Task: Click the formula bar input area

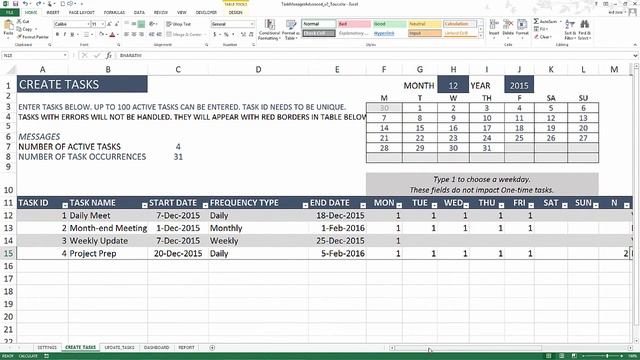Action: point(373,55)
